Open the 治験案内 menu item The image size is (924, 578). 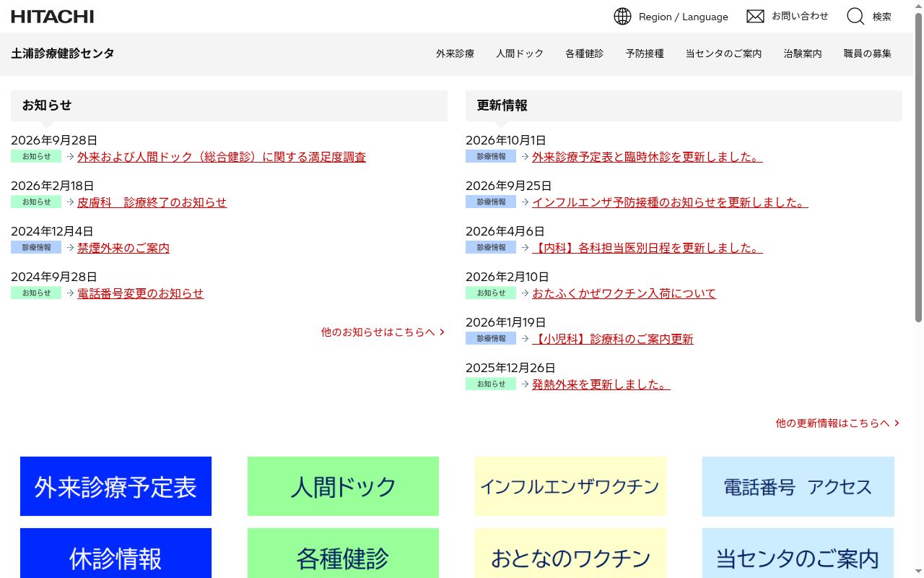click(803, 53)
